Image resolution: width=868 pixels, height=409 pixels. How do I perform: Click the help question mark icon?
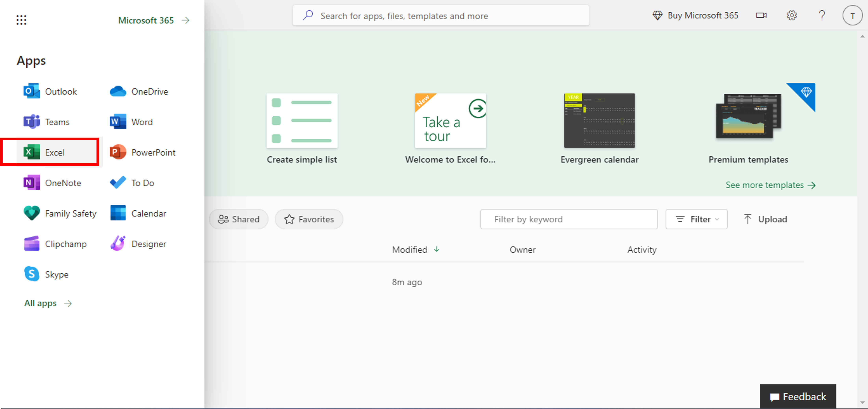pos(822,16)
